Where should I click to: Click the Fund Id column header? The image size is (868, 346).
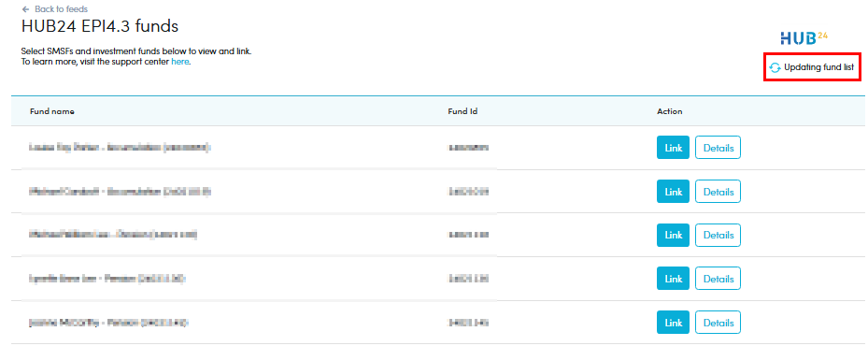(x=462, y=111)
